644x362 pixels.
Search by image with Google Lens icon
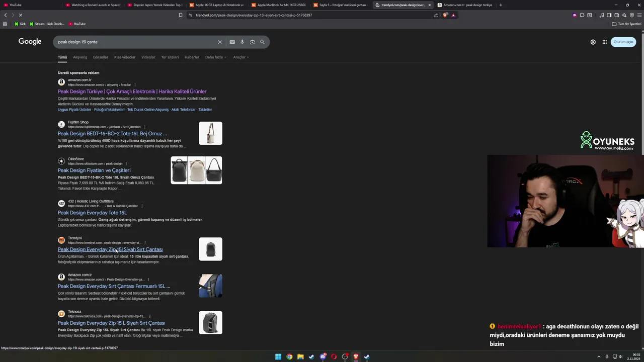pyautogui.click(x=253, y=42)
